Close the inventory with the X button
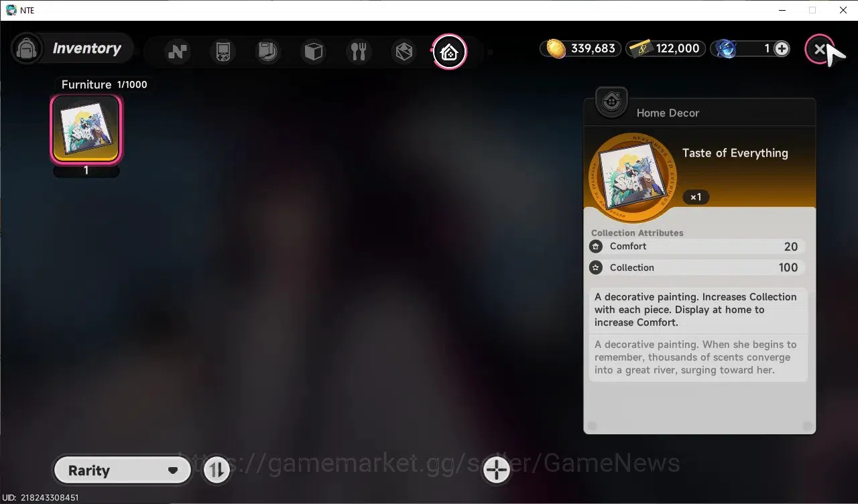Viewport: 858px width, 504px height. pos(820,49)
